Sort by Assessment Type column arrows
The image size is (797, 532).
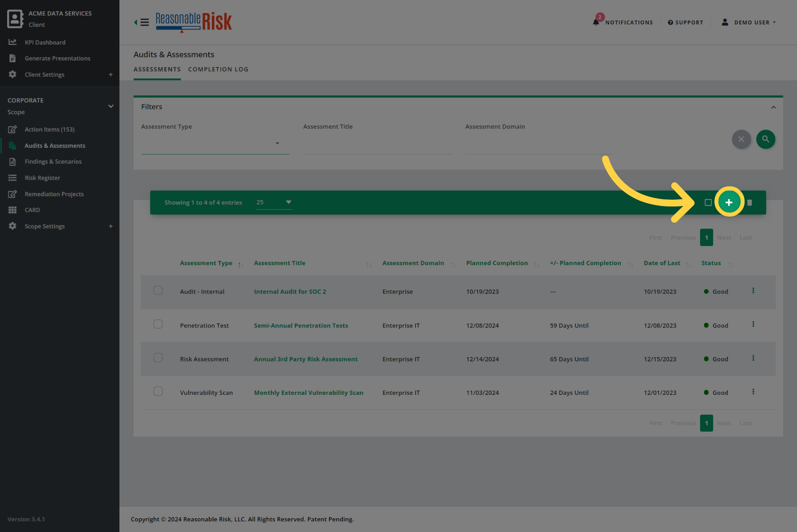pyautogui.click(x=240, y=265)
